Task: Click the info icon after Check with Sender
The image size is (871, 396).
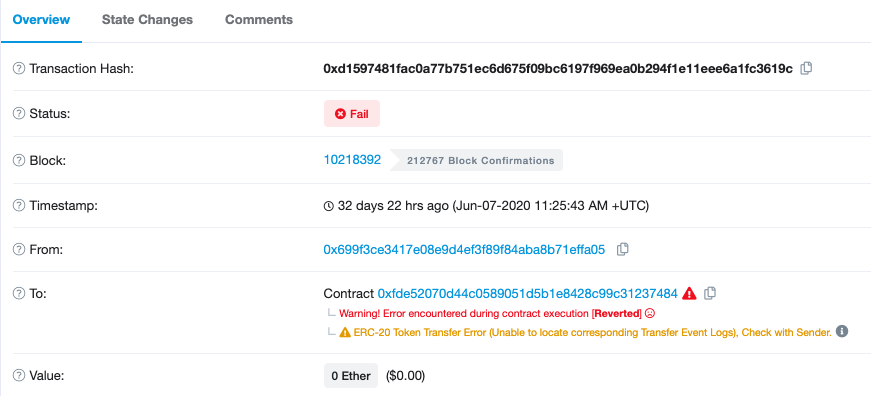Action: pos(842,332)
